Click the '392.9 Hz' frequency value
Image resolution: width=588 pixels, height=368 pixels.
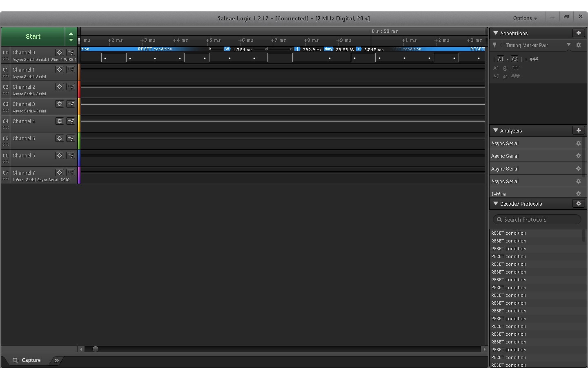312,49
